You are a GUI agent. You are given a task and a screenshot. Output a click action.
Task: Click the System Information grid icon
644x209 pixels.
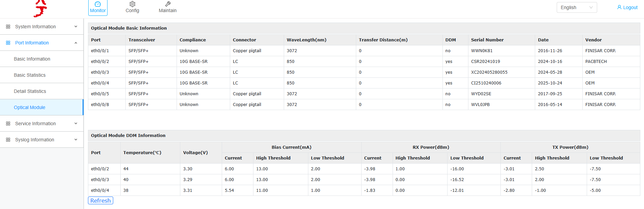(x=8, y=27)
